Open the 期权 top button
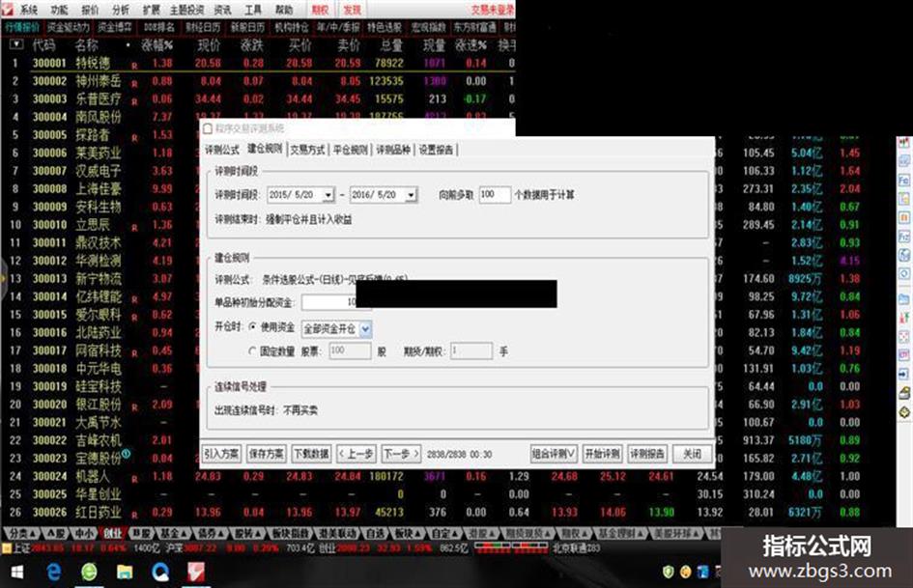The image size is (913, 588). click(320, 10)
